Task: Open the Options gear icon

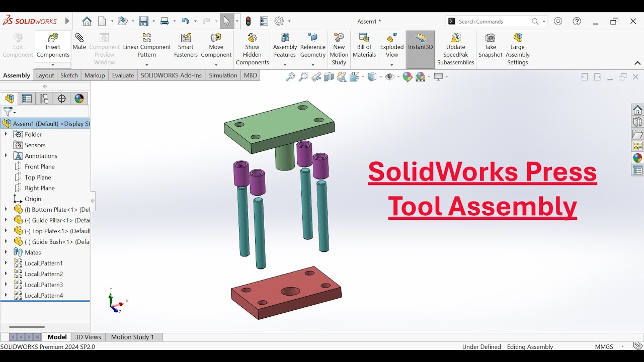Action: 279,21
